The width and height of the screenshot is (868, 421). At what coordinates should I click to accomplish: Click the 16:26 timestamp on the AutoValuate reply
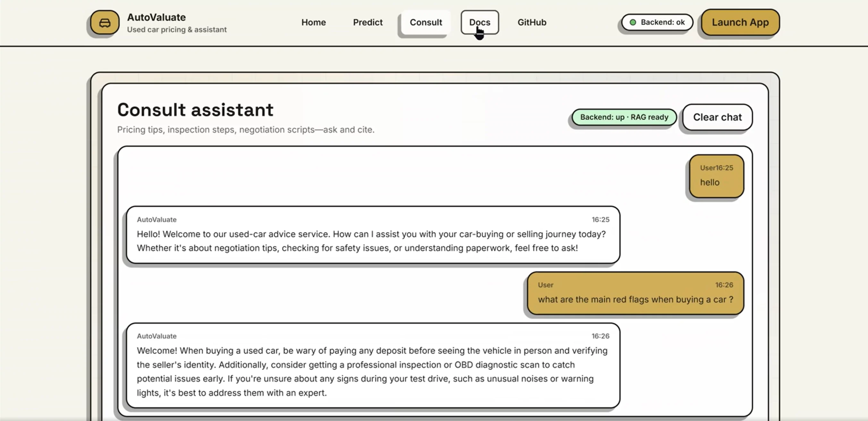(600, 336)
